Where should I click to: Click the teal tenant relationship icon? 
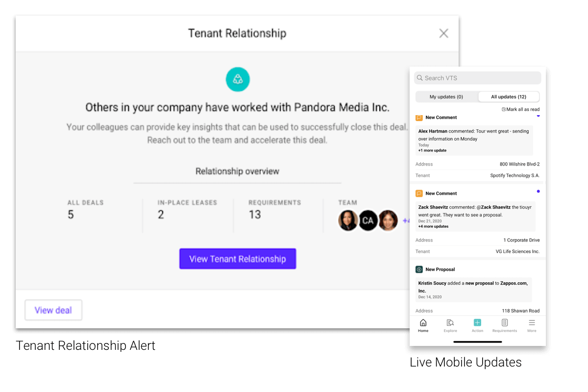point(238,79)
